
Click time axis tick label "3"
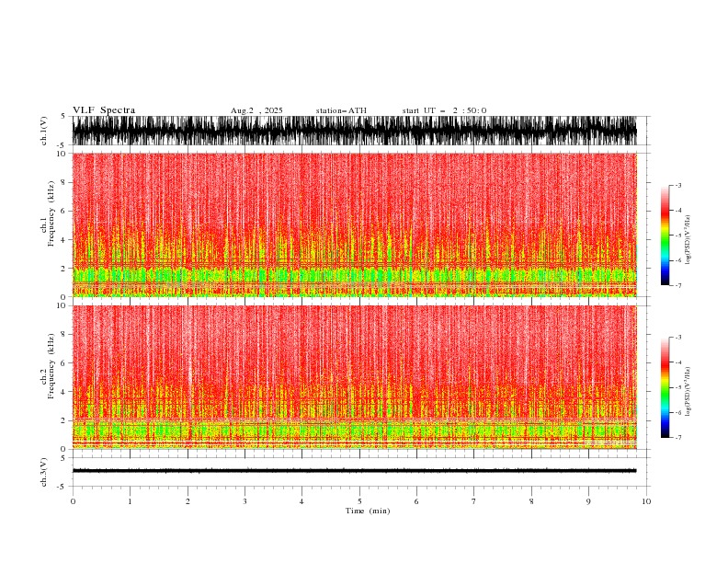pyautogui.click(x=245, y=501)
